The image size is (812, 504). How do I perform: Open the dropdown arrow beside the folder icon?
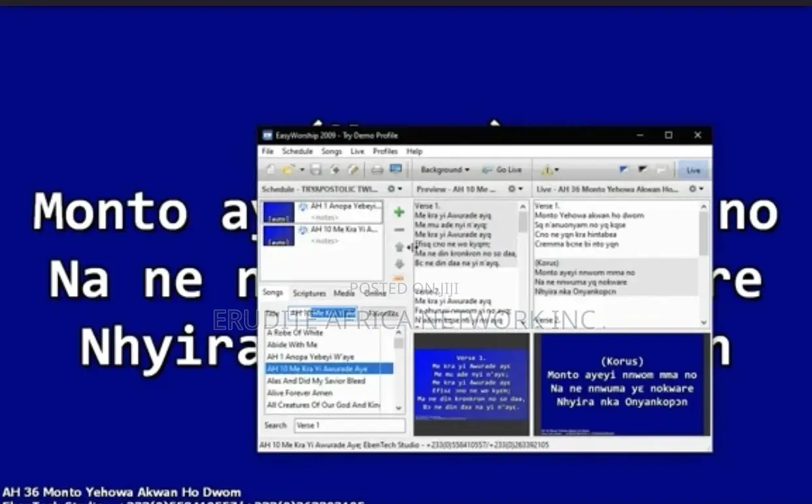pos(301,170)
